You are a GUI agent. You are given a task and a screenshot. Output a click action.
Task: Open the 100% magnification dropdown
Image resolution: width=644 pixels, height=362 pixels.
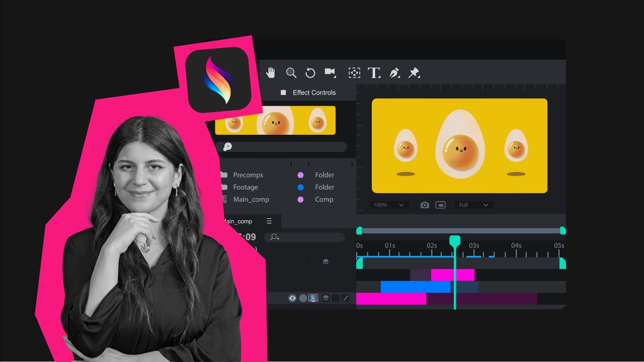[389, 205]
